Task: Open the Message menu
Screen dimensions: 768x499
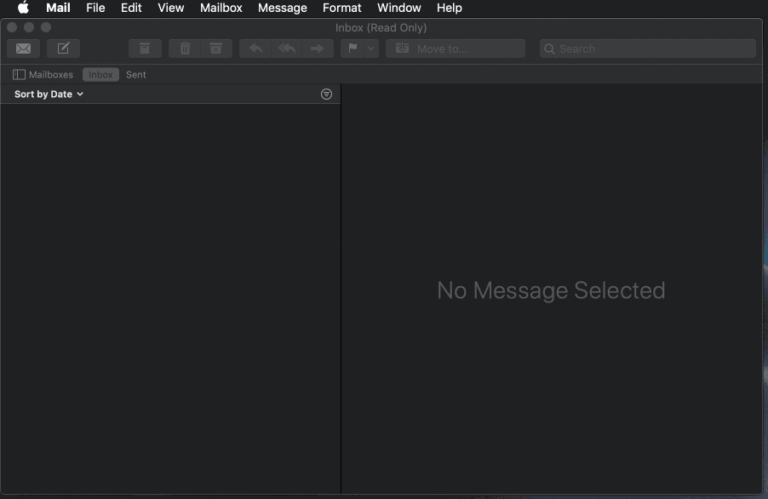Action: point(282,8)
